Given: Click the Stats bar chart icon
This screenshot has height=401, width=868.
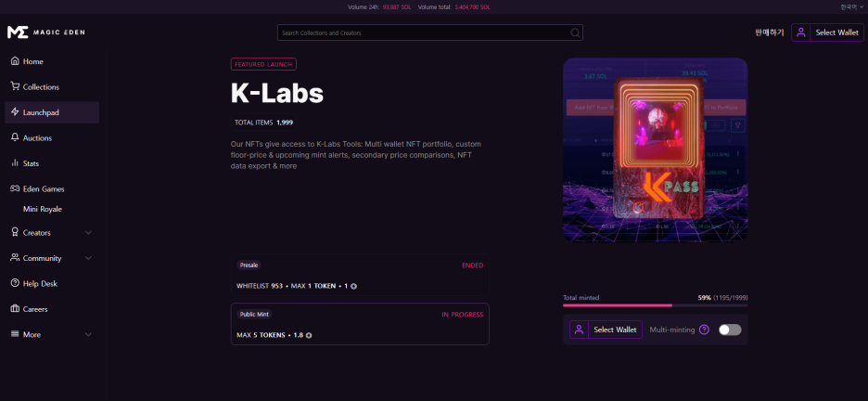Looking at the screenshot, I should 15,162.
